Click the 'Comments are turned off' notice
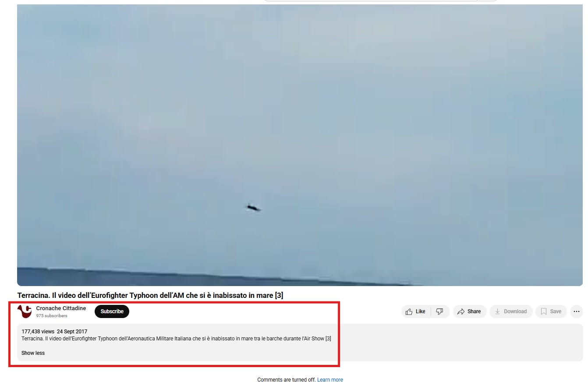This screenshot has width=588, height=382. [286, 380]
